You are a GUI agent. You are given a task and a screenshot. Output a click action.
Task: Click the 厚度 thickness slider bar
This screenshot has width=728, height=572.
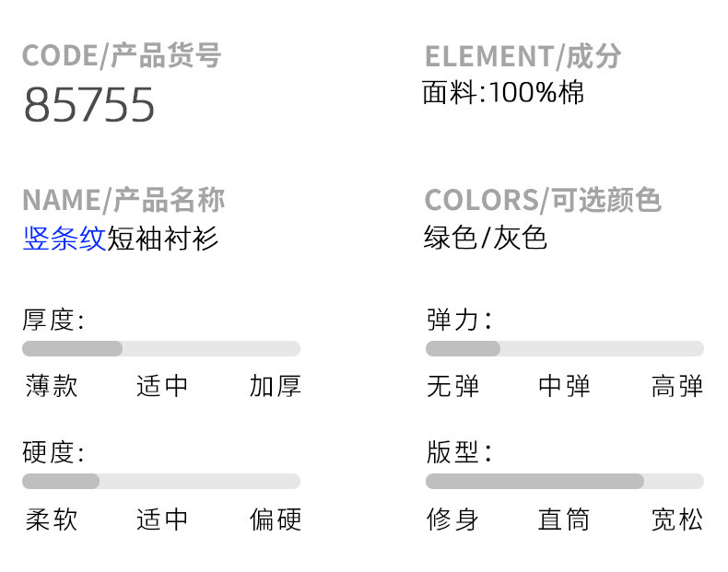tap(161, 348)
